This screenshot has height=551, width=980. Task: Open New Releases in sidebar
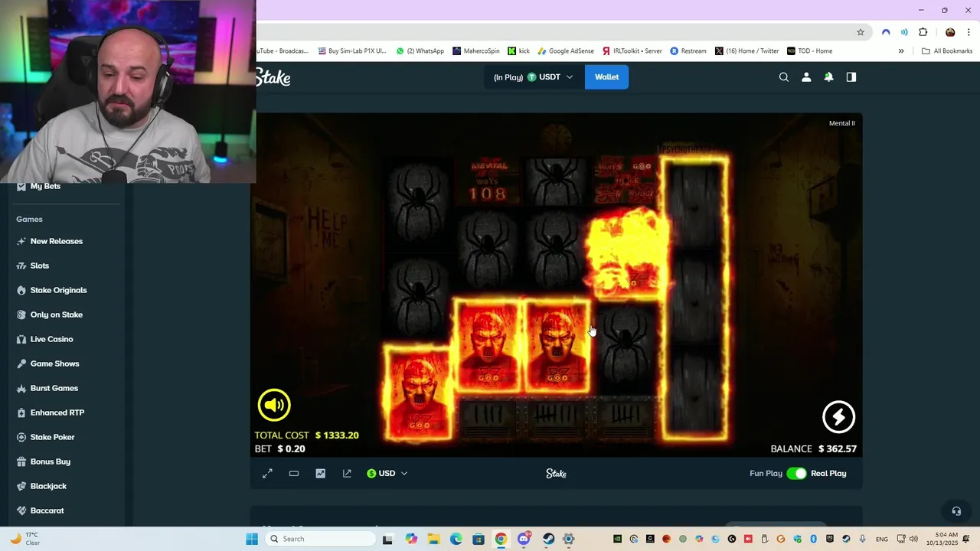[x=57, y=241]
